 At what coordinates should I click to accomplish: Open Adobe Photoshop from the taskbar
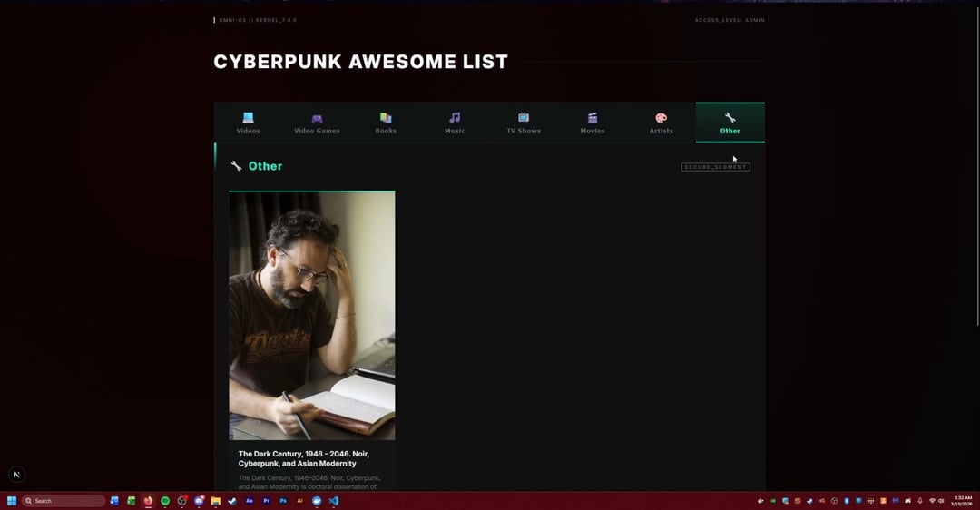coord(283,501)
